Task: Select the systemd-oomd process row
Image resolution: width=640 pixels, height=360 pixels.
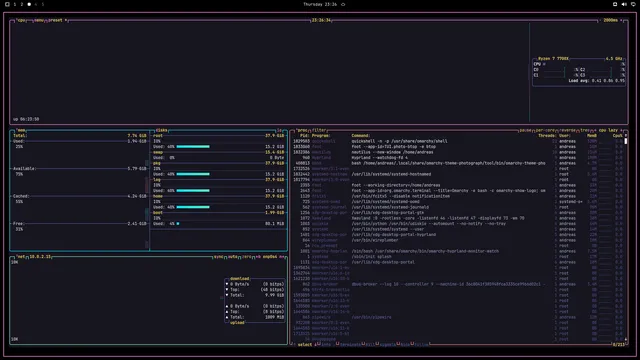Action: (459, 202)
